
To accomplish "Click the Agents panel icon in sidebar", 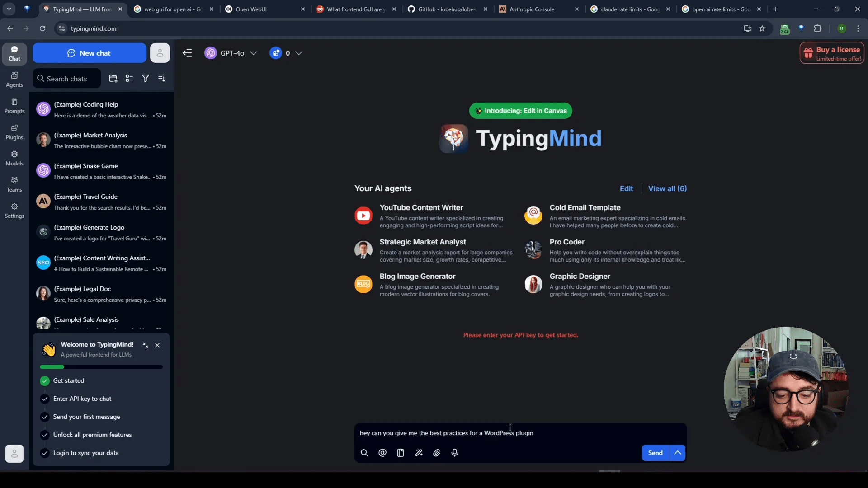I will tap(14, 79).
